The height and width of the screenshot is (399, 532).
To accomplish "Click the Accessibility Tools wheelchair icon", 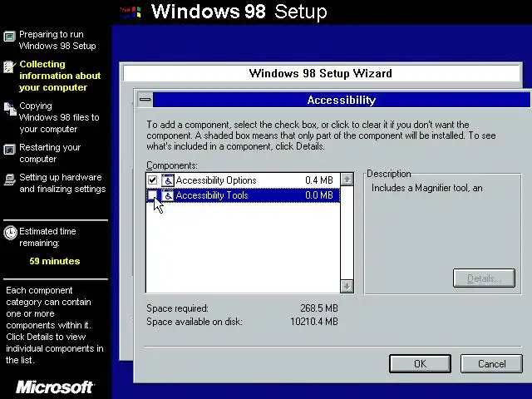I will coord(168,195).
